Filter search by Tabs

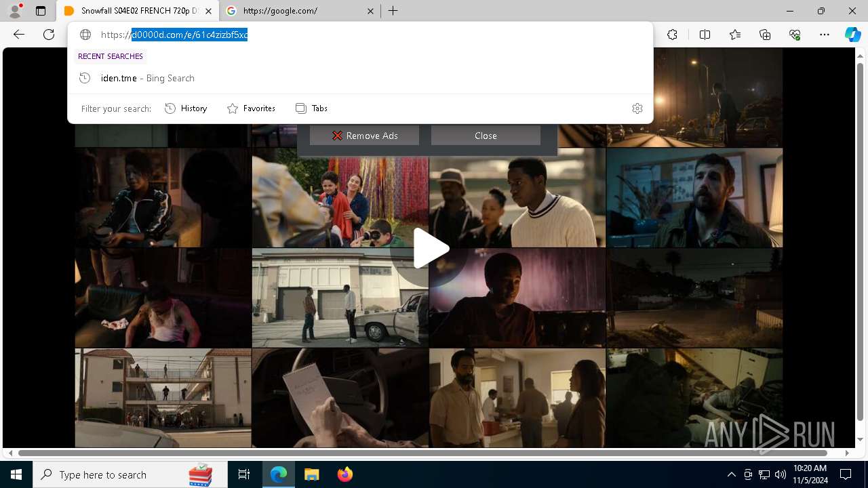point(311,108)
